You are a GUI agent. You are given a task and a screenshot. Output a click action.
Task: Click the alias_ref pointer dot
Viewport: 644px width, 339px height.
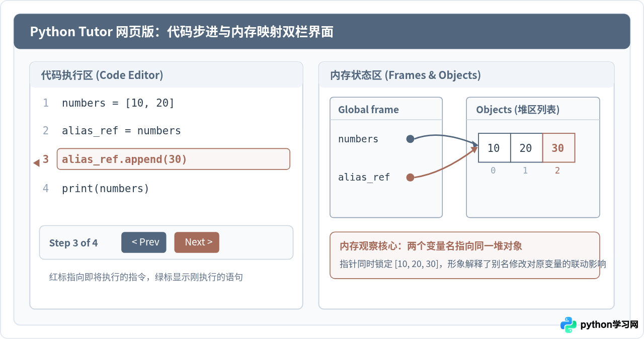pos(410,177)
